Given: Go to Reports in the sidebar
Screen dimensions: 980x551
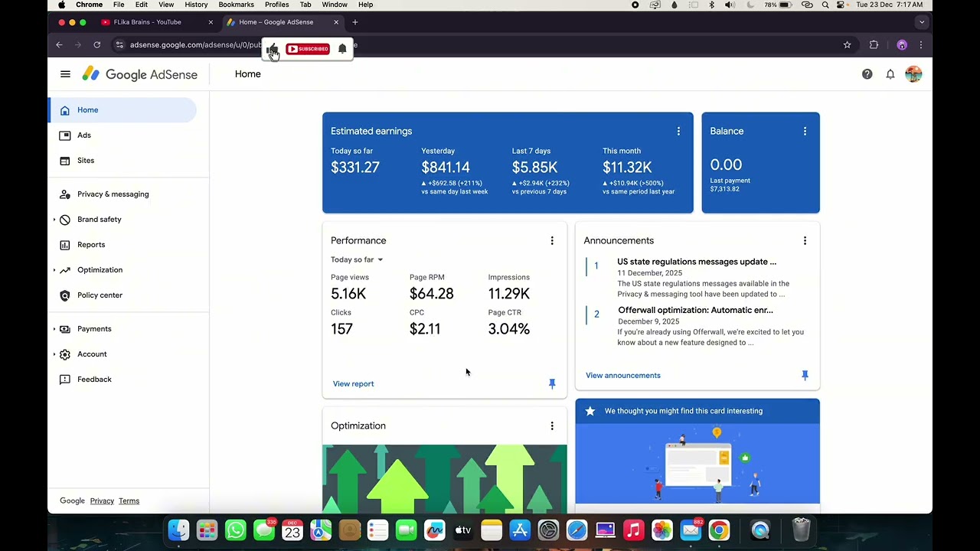Looking at the screenshot, I should click(91, 245).
